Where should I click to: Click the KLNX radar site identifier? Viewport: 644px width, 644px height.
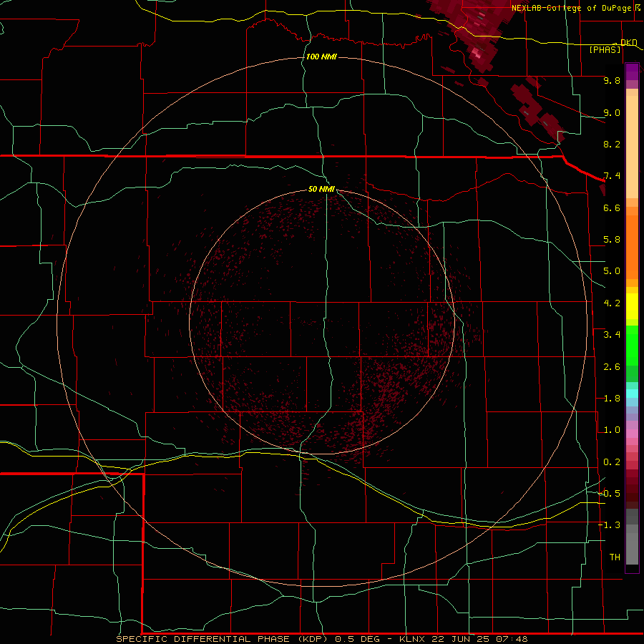click(x=413, y=639)
